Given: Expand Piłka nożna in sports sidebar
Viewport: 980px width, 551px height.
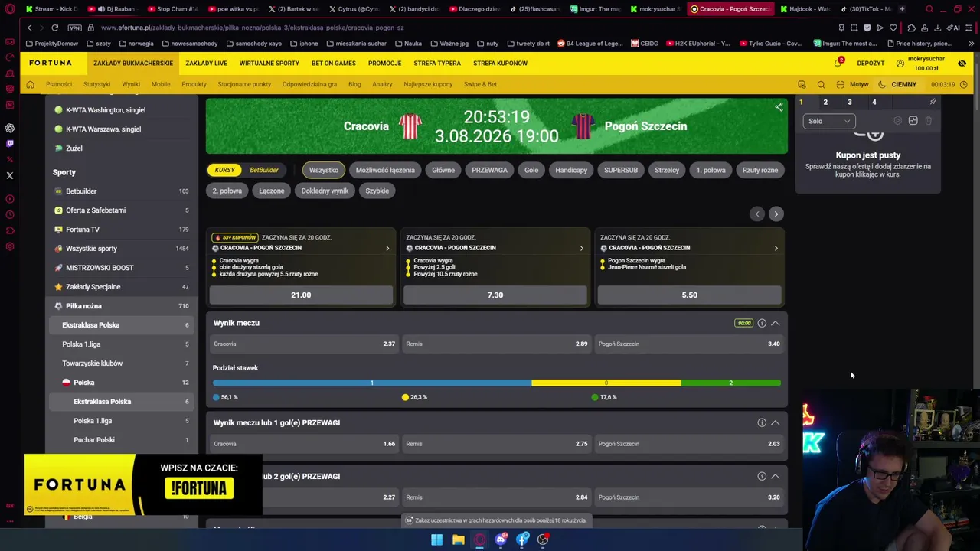Looking at the screenshot, I should 121,306.
